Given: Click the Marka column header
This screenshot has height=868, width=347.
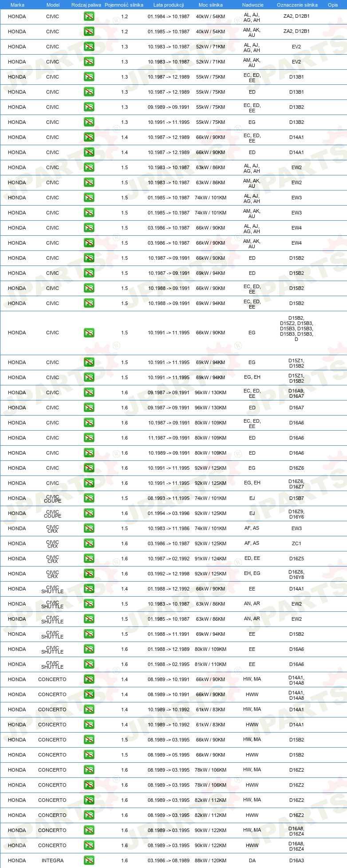Looking at the screenshot, I should tap(17, 5).
